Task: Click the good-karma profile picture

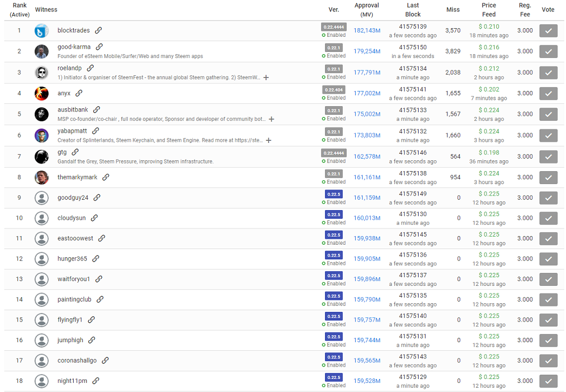Action: [42, 51]
